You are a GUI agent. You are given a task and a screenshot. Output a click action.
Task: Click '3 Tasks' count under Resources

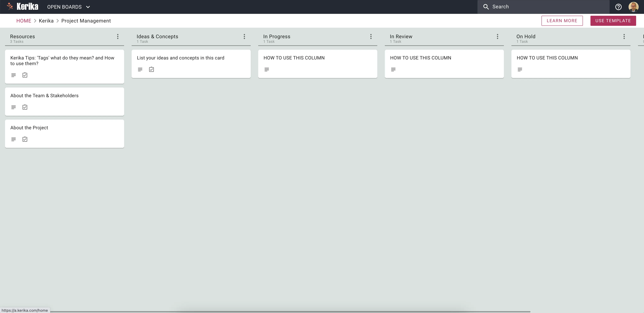[x=17, y=42]
